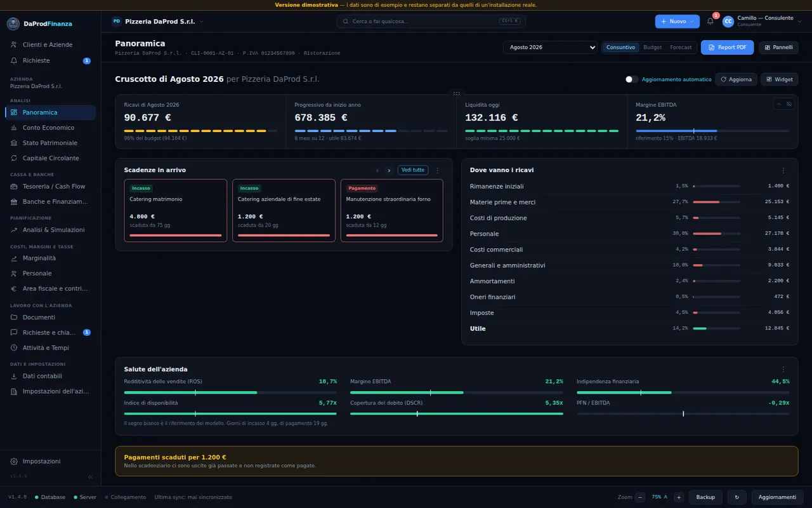This screenshot has width=812, height=508.
Task: Open Analisi & Simulazioni page
Action: pyautogui.click(x=50, y=230)
